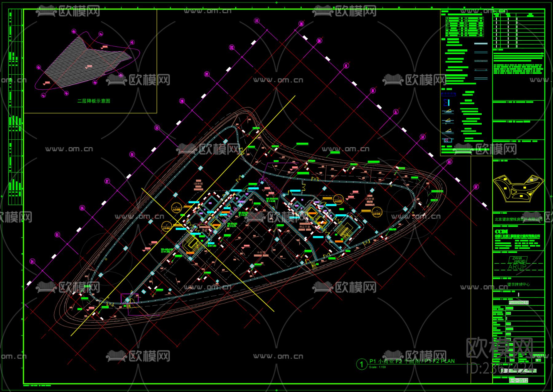This screenshot has height=392, width=553.
Task: Select the Scale: 1:150 text
Action: [x=377, y=367]
